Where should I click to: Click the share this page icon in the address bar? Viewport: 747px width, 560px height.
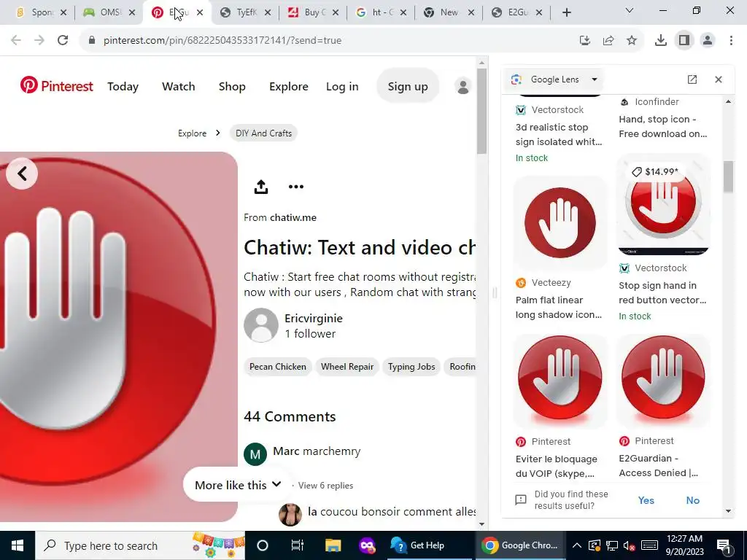[608, 41]
